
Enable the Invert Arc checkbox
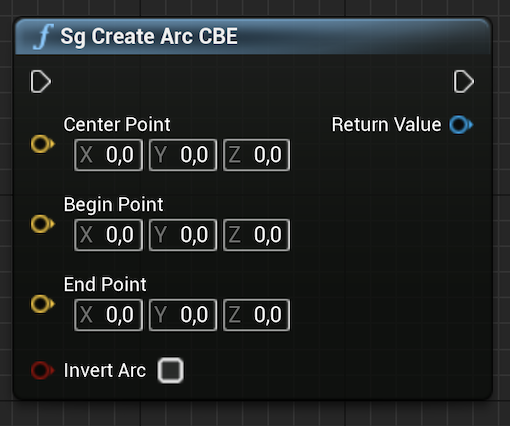coord(170,370)
